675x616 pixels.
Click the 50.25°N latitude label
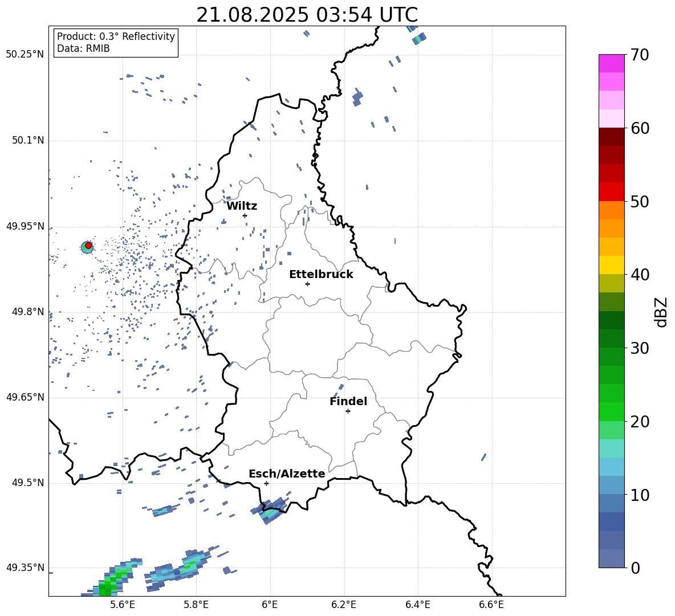tap(25, 55)
